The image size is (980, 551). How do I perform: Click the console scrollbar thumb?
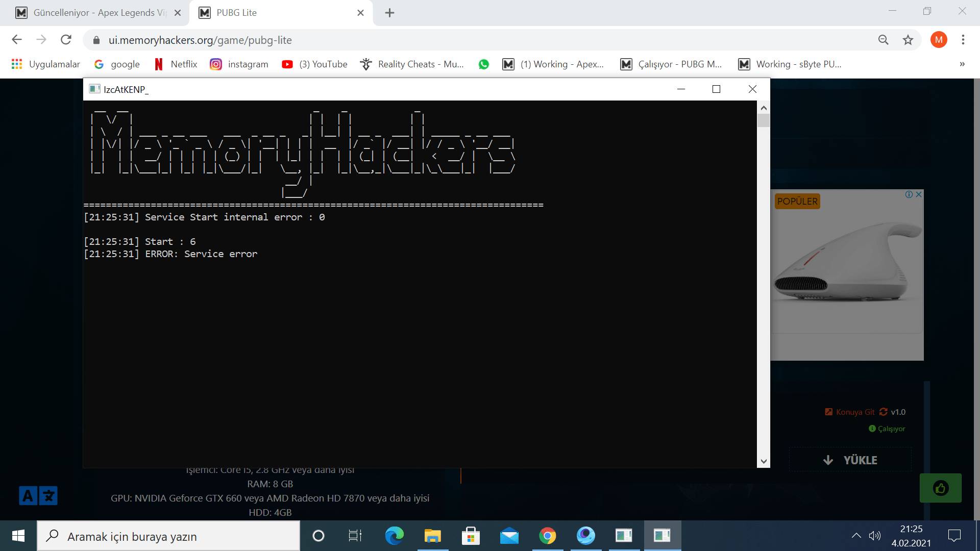pyautogui.click(x=764, y=121)
